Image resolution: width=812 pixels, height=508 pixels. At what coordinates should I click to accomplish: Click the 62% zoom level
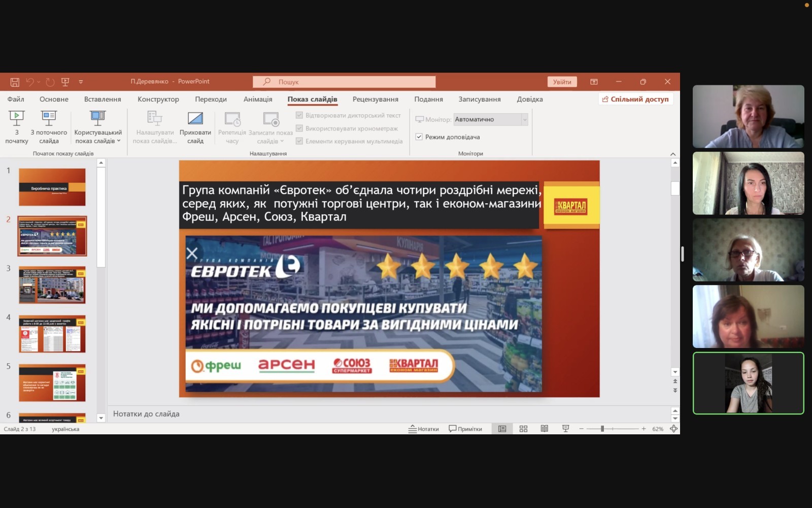pyautogui.click(x=658, y=429)
